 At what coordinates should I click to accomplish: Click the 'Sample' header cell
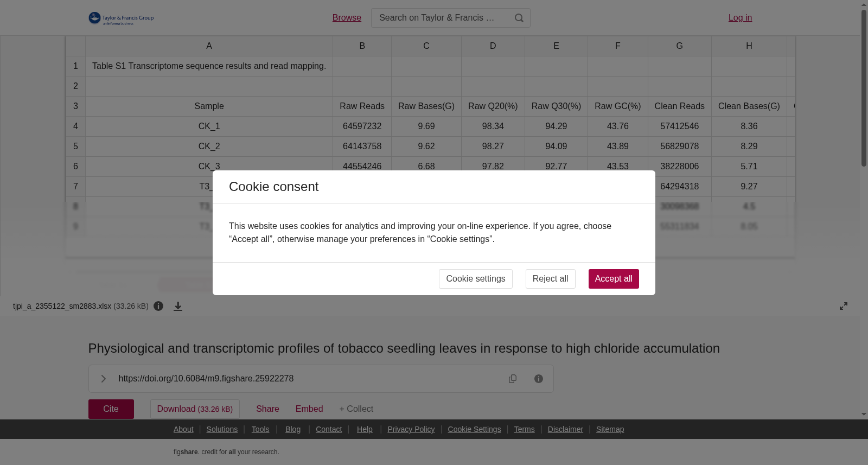pos(209,106)
